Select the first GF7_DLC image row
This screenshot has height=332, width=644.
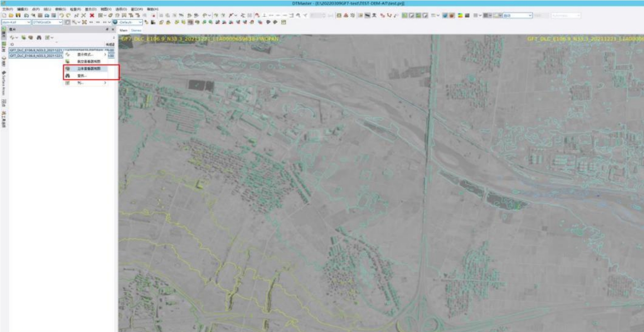pyautogui.click(x=36, y=50)
